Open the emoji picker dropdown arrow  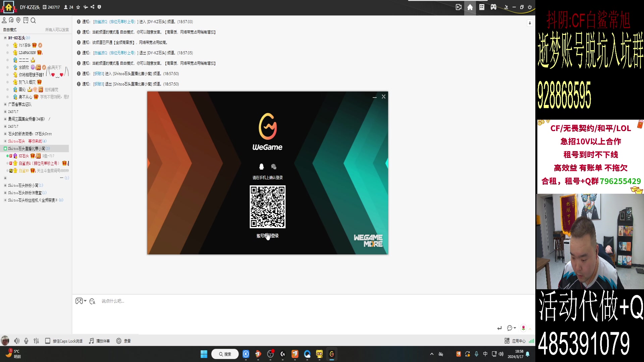[x=515, y=328]
